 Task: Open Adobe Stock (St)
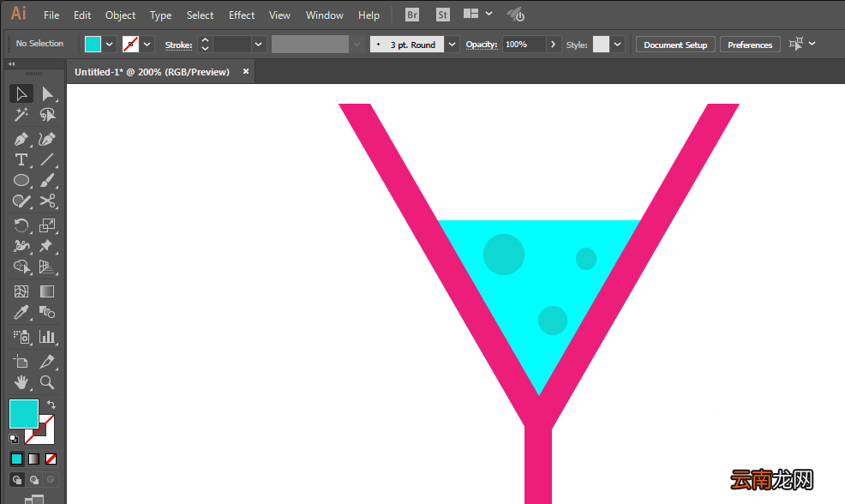point(442,15)
